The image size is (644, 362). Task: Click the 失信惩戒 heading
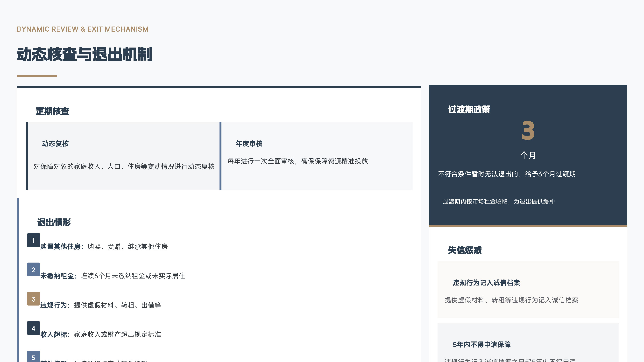point(465,250)
